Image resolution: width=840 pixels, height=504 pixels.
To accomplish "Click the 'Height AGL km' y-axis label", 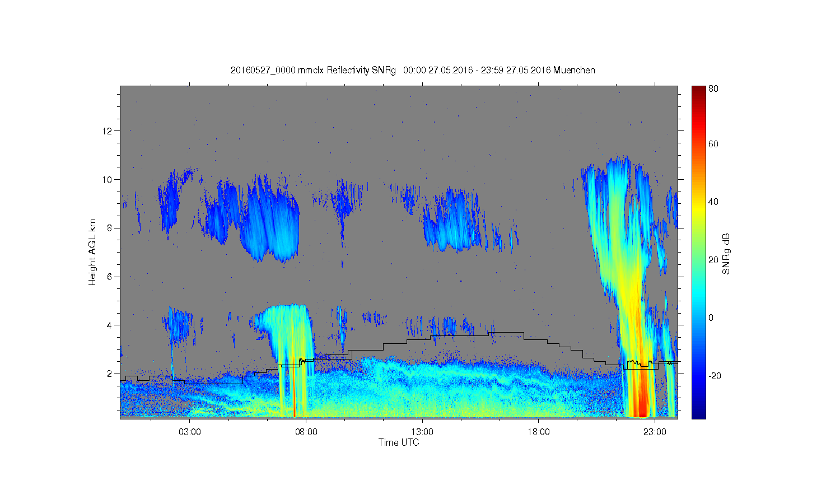I will tap(92, 252).
